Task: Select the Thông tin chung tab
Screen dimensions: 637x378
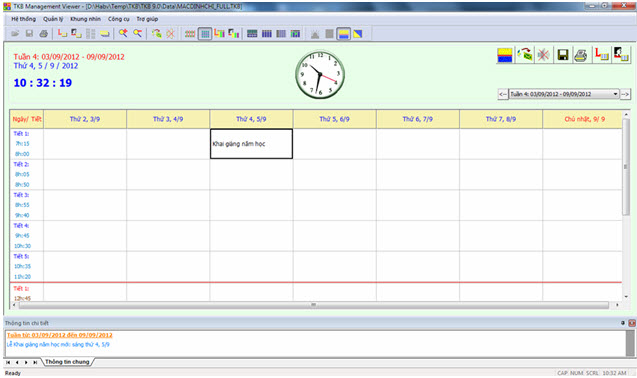Action: coord(67,361)
